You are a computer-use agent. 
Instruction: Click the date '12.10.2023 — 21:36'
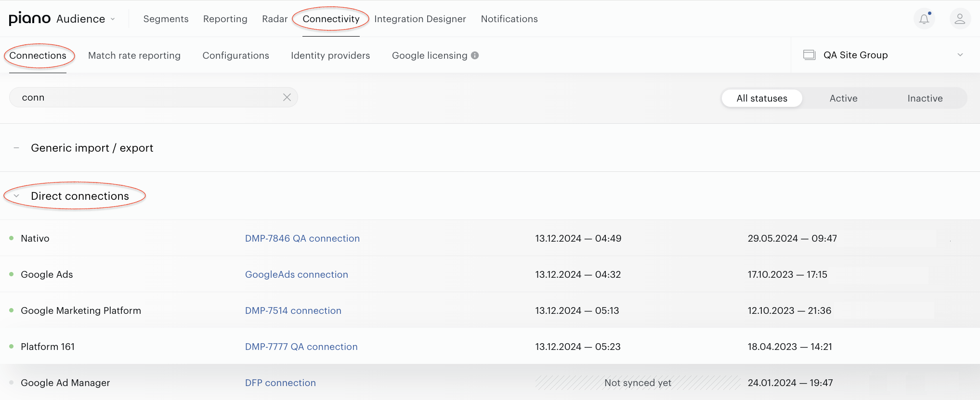(789, 310)
